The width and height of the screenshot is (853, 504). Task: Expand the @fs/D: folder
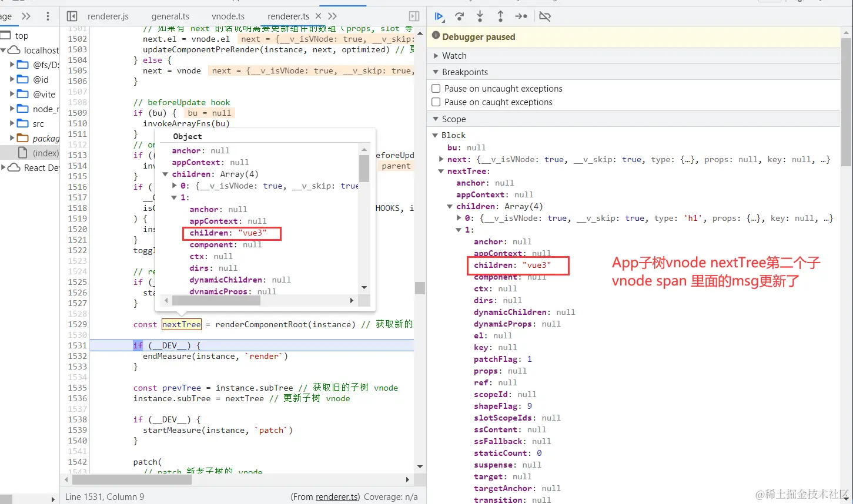click(x=12, y=65)
